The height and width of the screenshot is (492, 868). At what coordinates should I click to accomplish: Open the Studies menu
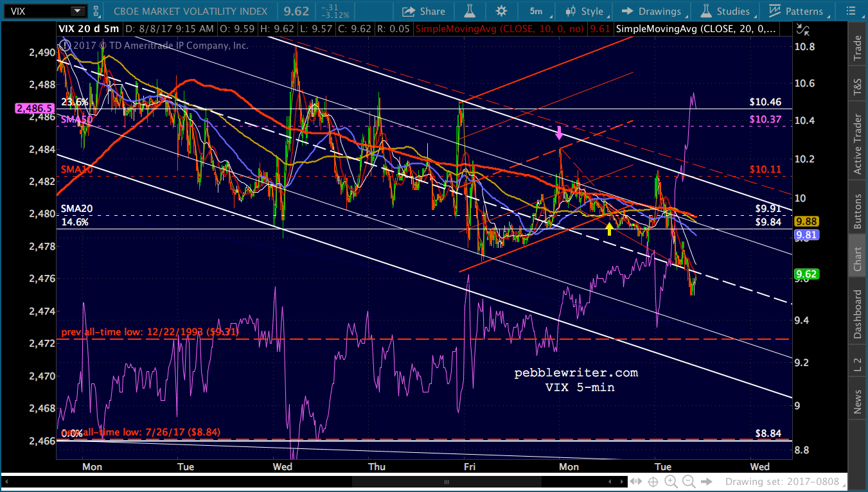(x=725, y=11)
